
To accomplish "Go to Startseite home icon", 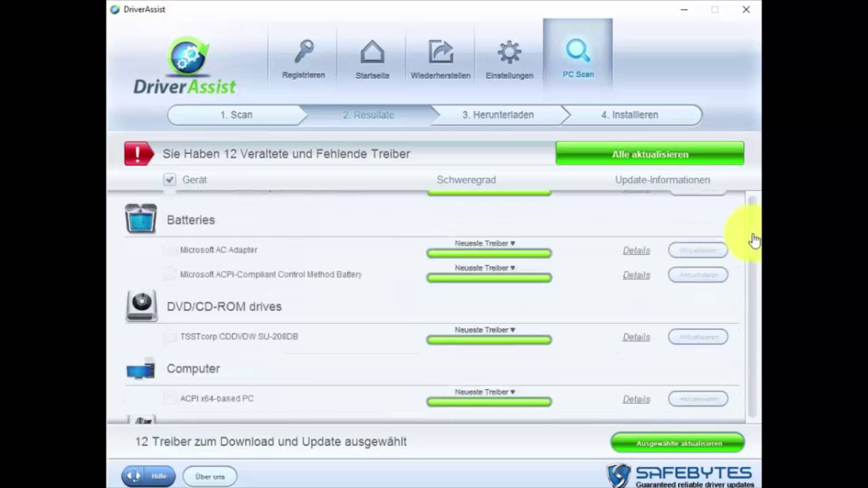I will pyautogui.click(x=372, y=53).
